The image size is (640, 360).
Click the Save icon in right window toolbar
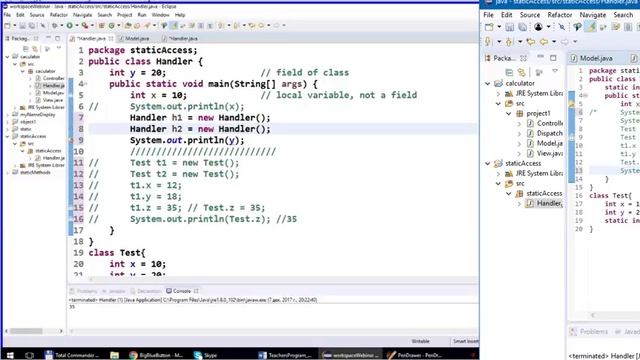tap(509, 27)
